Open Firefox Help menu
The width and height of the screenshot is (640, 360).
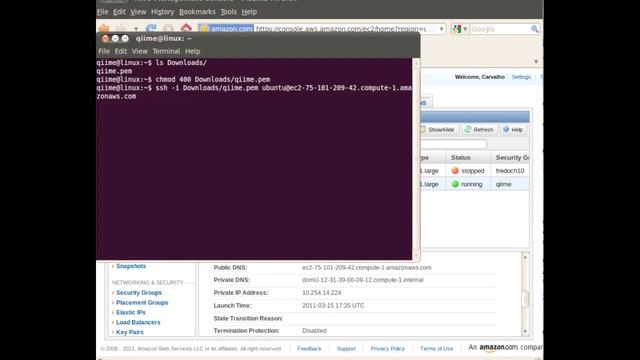(x=249, y=12)
